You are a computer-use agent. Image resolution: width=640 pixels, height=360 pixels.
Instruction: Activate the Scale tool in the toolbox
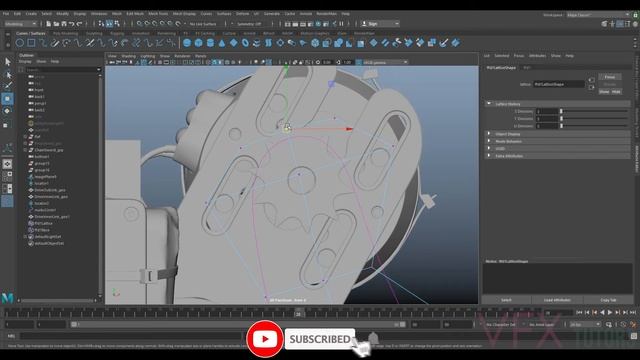click(7, 125)
